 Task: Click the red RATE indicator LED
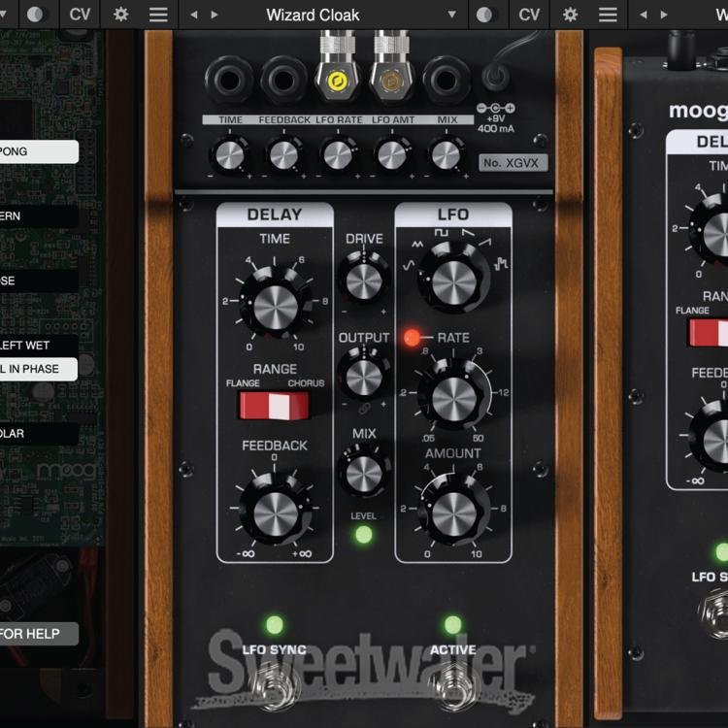(412, 338)
